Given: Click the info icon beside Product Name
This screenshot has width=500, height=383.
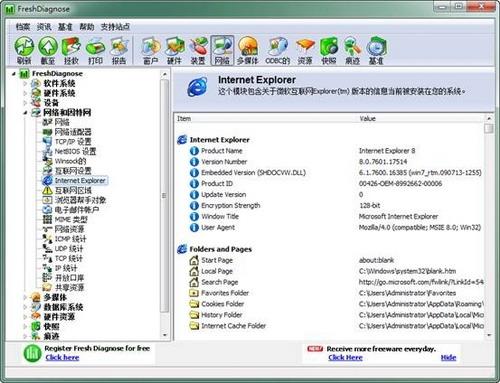Looking at the screenshot, I should click(194, 151).
